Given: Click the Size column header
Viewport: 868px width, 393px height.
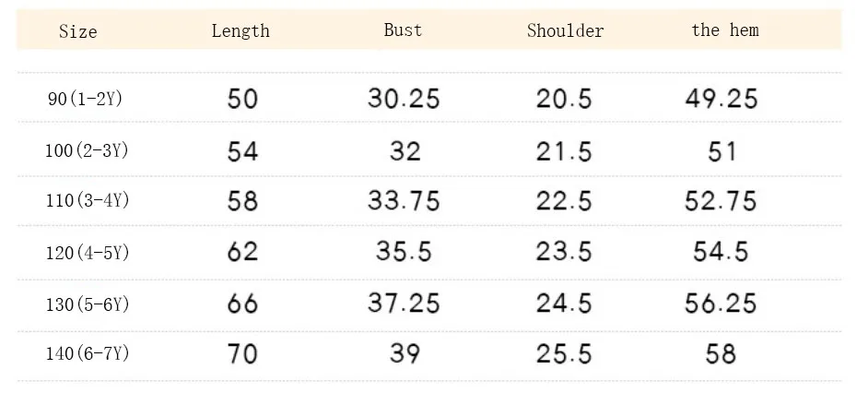Looking at the screenshot, I should pyautogui.click(x=78, y=31).
